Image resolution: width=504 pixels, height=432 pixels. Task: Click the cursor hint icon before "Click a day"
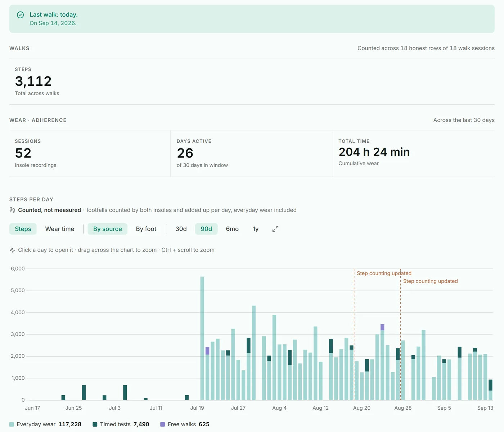12,250
